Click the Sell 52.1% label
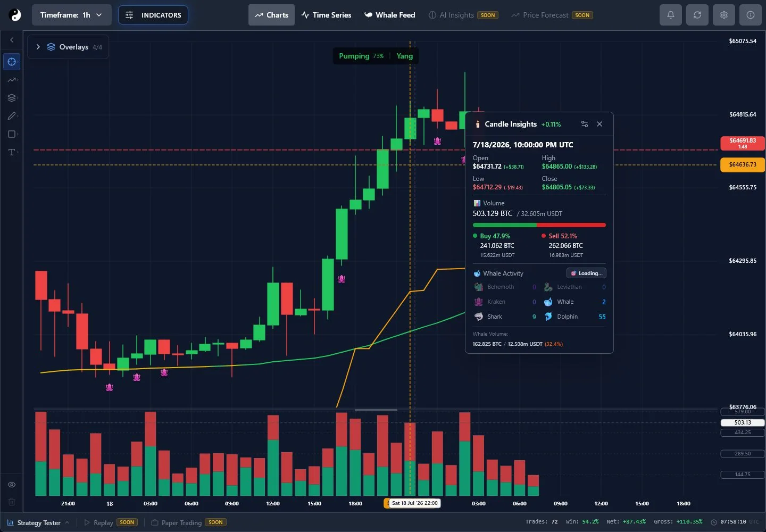 563,236
